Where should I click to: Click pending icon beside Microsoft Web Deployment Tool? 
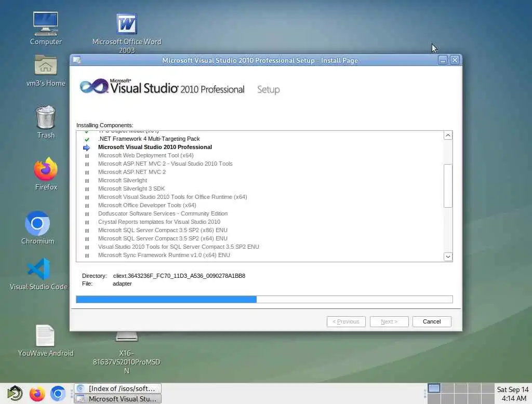click(x=87, y=156)
